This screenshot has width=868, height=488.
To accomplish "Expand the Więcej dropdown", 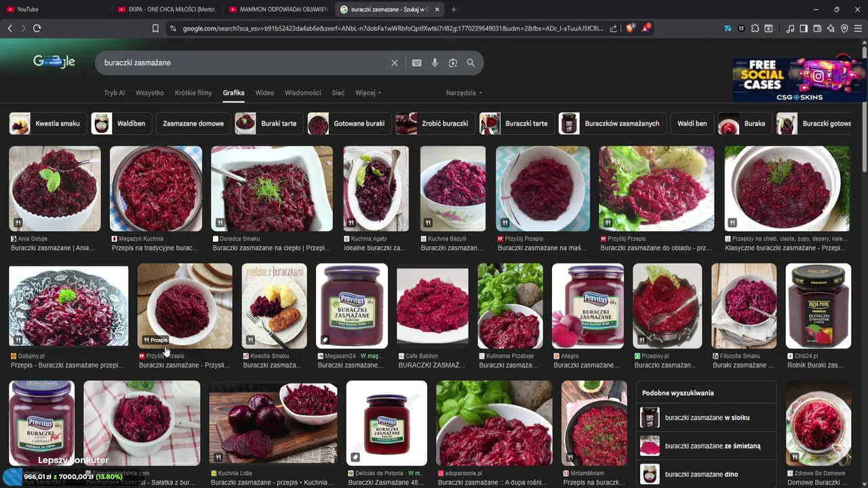I will (x=368, y=93).
